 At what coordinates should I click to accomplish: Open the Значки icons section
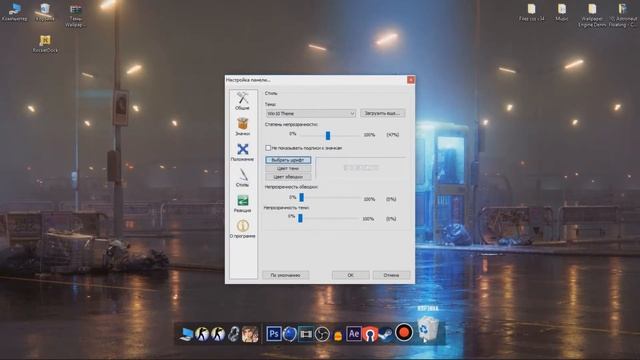[242, 127]
